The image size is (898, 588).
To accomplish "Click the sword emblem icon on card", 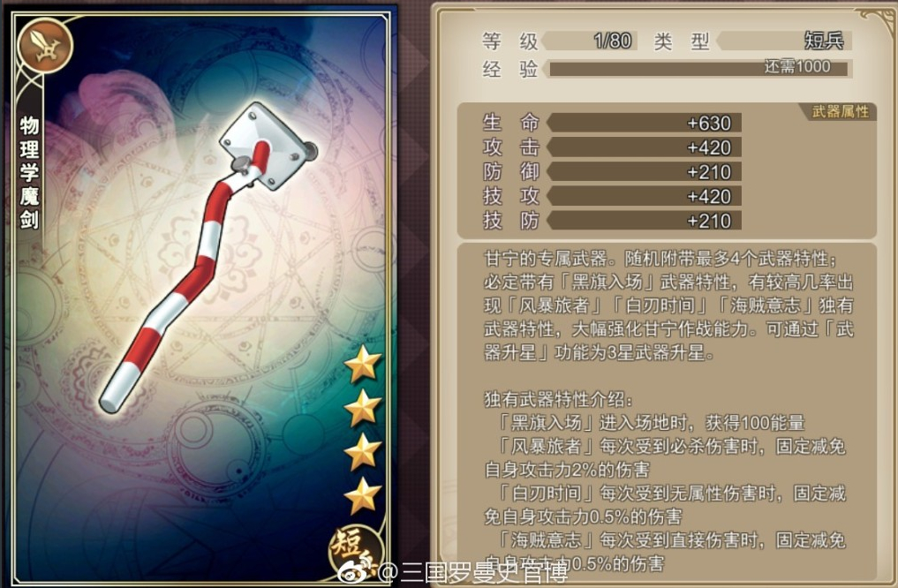I will 45,46.
